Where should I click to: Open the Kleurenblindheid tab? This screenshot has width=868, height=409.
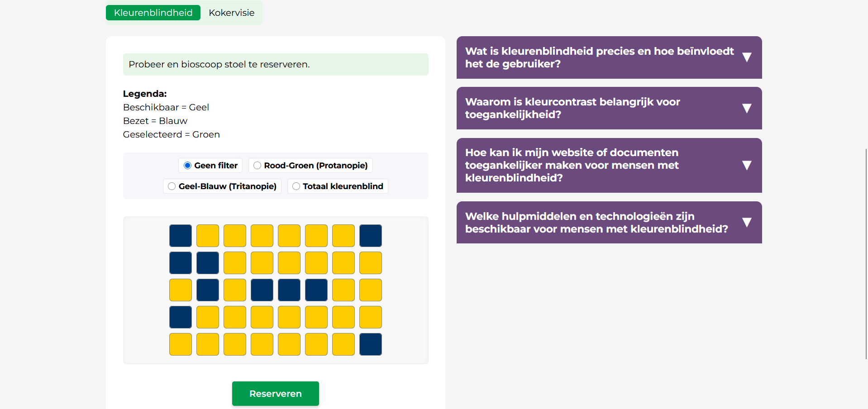(x=153, y=13)
